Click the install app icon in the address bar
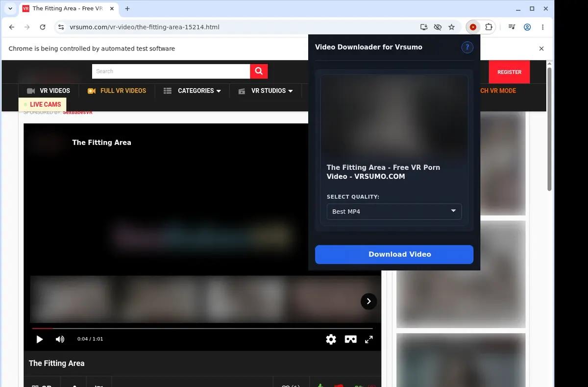 (x=424, y=27)
